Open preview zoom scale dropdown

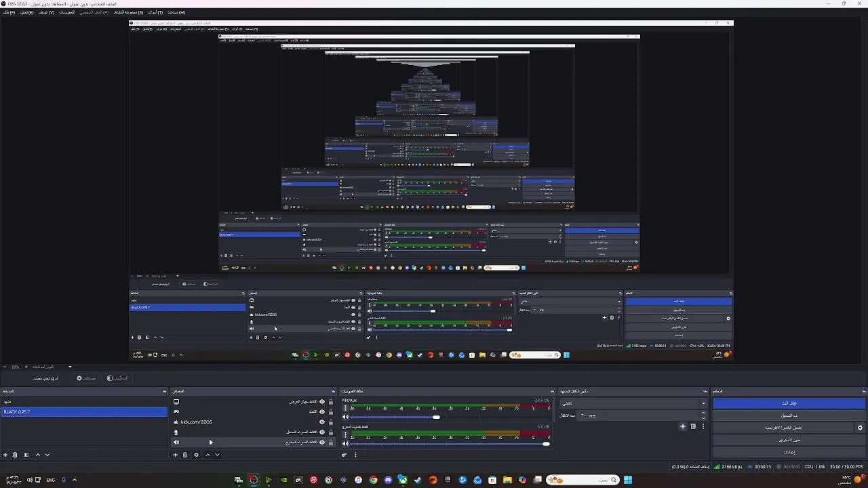click(x=69, y=367)
